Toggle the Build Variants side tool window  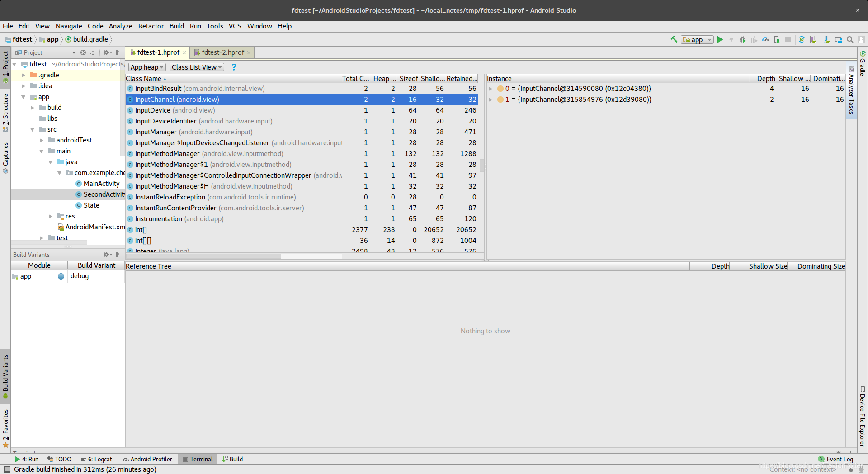[5, 376]
